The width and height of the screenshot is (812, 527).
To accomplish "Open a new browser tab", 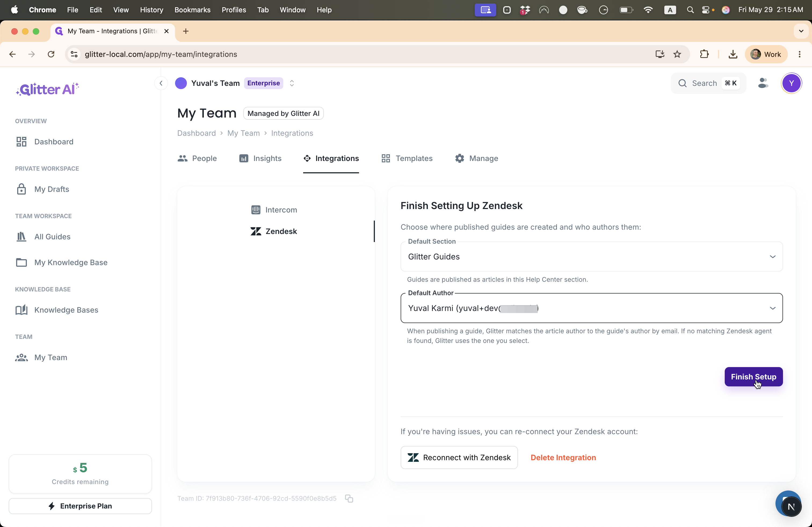I will click(x=186, y=31).
